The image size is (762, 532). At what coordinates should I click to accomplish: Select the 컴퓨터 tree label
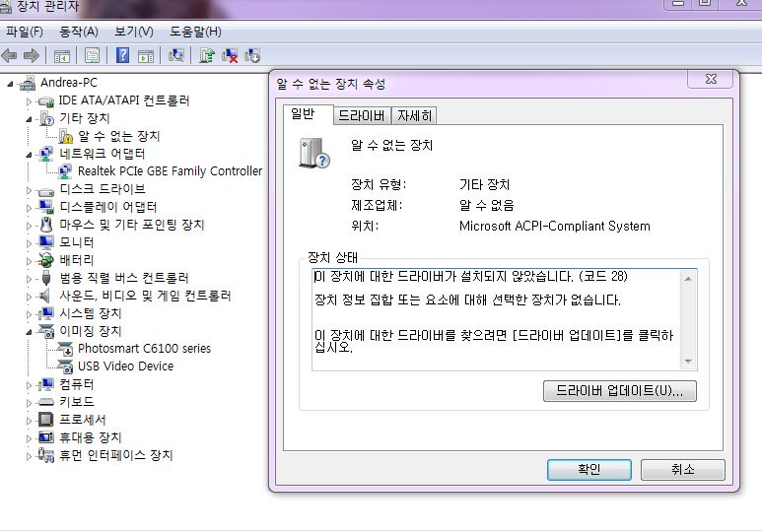pyautogui.click(x=76, y=384)
